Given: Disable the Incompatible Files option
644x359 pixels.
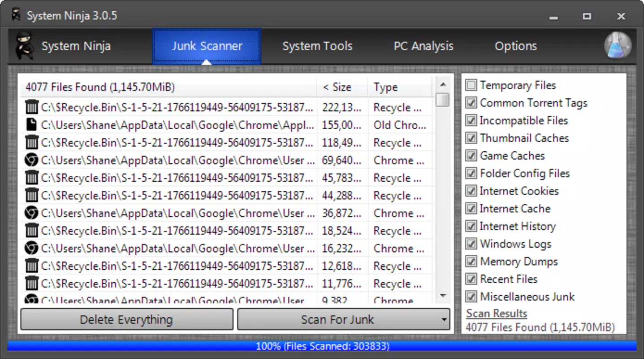Looking at the screenshot, I should [x=471, y=120].
